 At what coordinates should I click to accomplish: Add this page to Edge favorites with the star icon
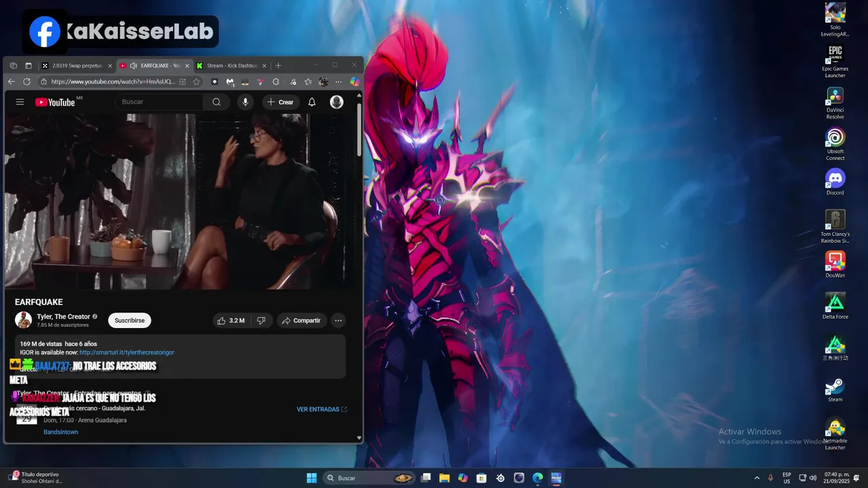click(x=196, y=81)
